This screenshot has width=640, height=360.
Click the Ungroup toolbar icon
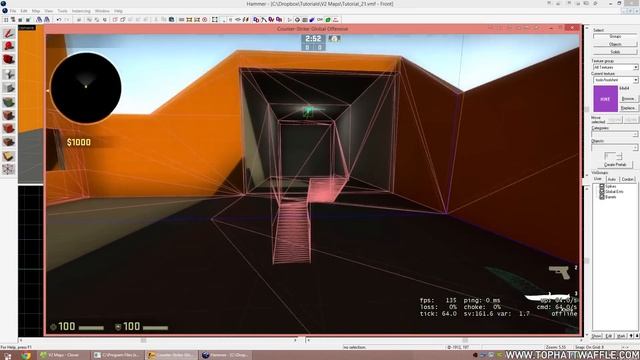pyautogui.click(x=97, y=20)
